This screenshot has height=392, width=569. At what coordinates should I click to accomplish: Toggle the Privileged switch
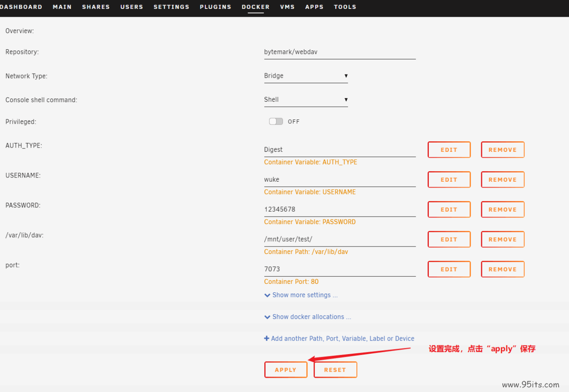276,121
